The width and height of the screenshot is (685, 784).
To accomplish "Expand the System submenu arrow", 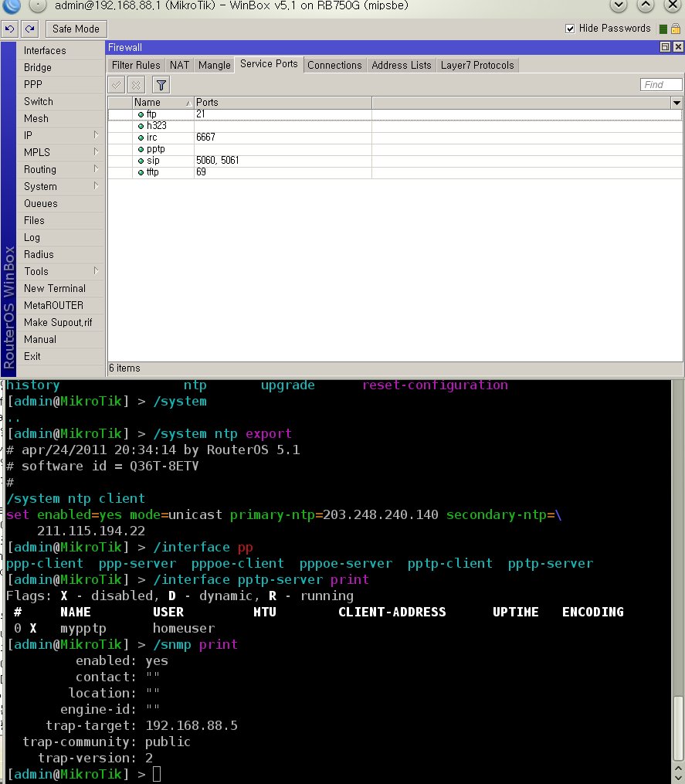I will point(96,186).
